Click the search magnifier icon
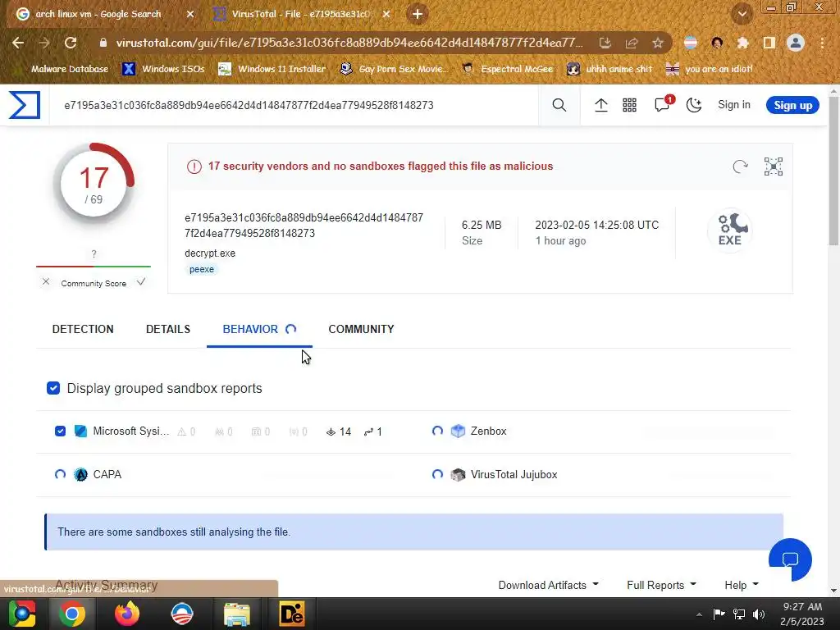Screen dimensions: 840x630 click(559, 105)
